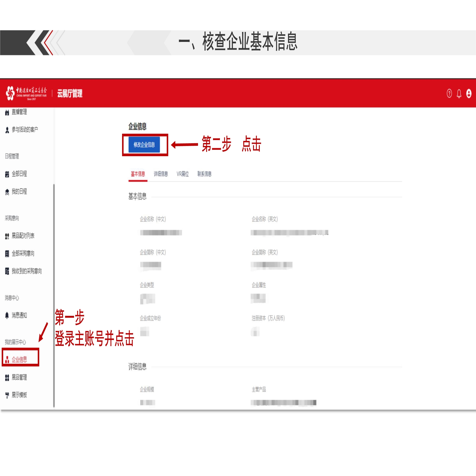Click the 展品配对列表 icon
Screen dimensions: 476x476
(7, 236)
